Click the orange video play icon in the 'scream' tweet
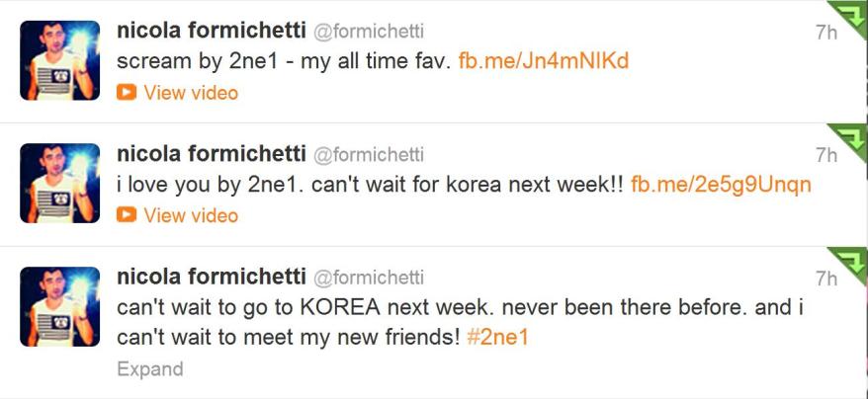The width and height of the screenshot is (868, 399). tap(126, 92)
